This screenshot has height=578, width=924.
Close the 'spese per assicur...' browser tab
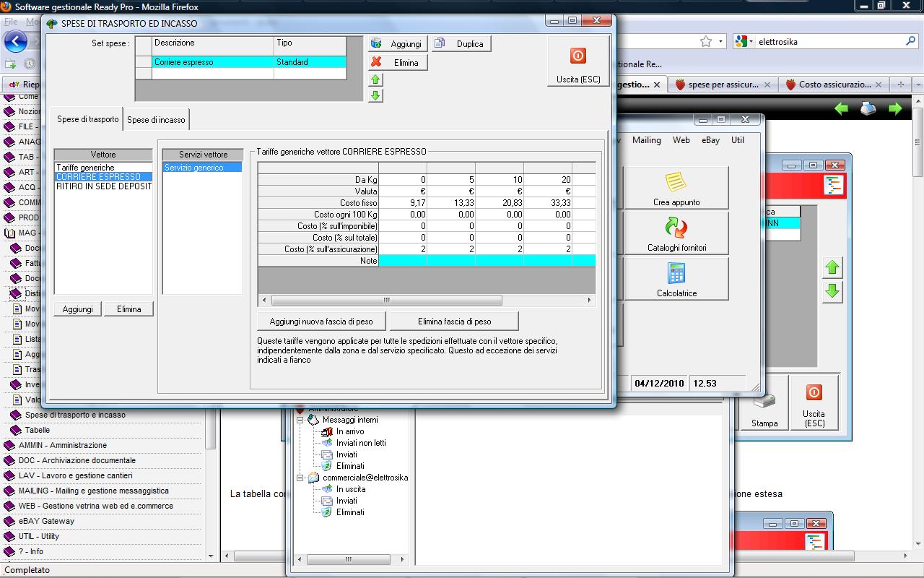767,85
